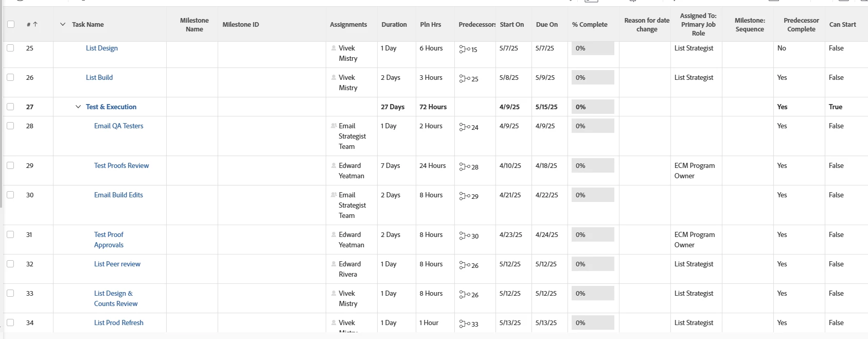Image resolution: width=868 pixels, height=339 pixels.
Task: Sort by the Duration column header
Action: 394,24
